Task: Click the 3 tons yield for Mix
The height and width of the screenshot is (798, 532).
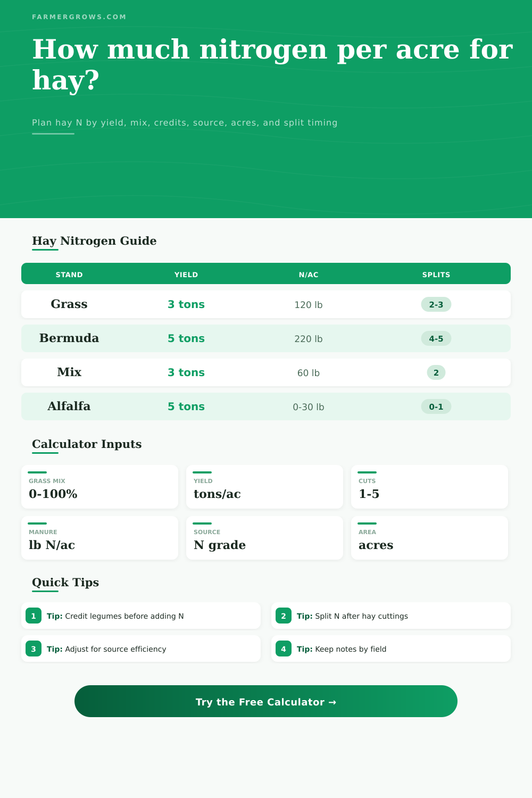Action: [x=186, y=372]
